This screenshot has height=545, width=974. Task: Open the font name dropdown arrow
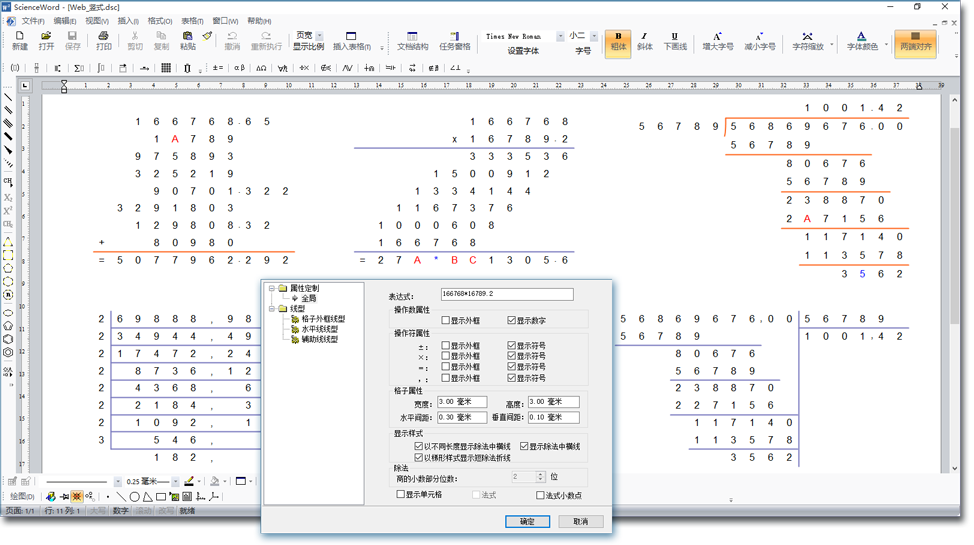point(560,36)
